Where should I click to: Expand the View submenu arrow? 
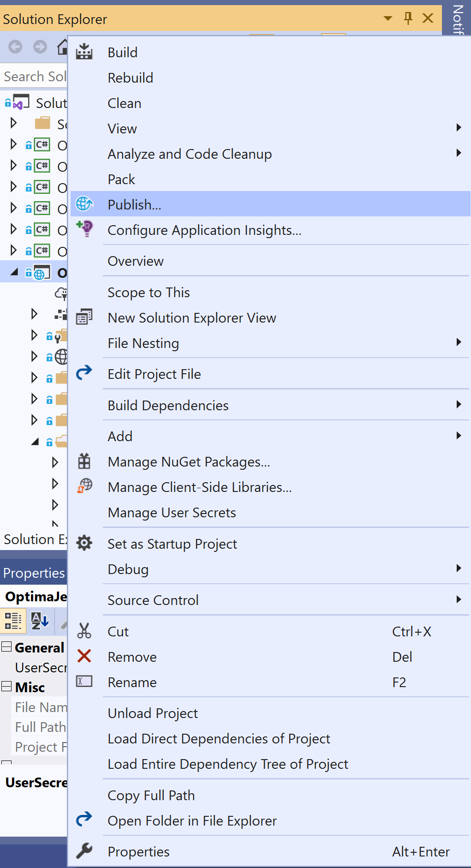459,127
